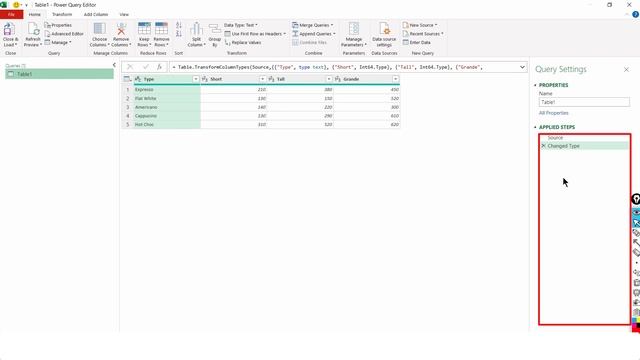Viewport: 640px width, 360px height.
Task: Delete the Changed Type step
Action: point(543,146)
